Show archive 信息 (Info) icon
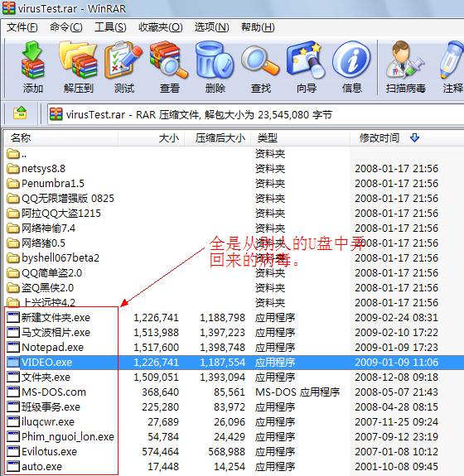This screenshot has width=464, height=476. [351, 67]
